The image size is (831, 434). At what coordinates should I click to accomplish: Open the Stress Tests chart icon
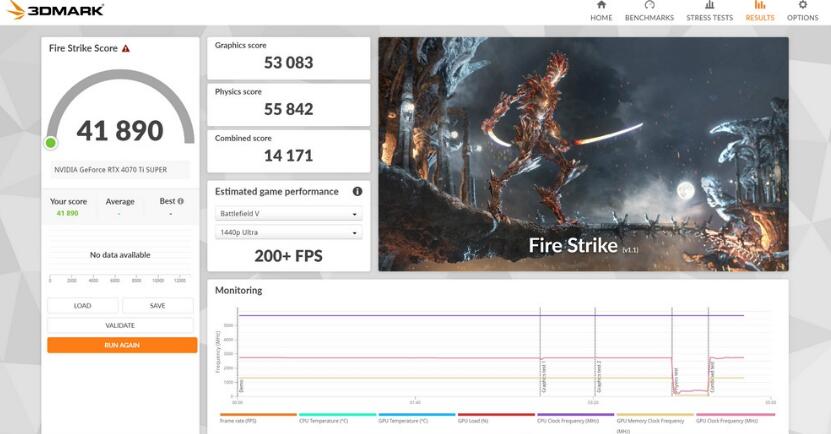[709, 5]
